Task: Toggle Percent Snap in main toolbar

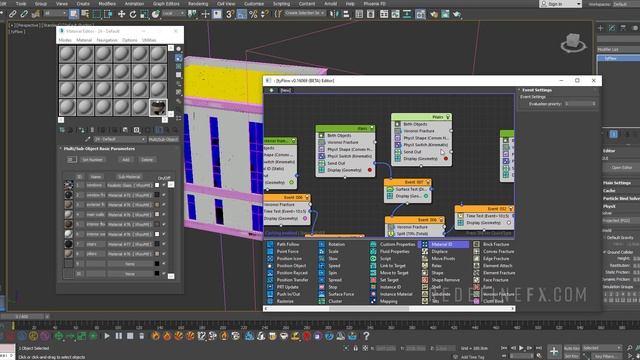Action: 253,14
